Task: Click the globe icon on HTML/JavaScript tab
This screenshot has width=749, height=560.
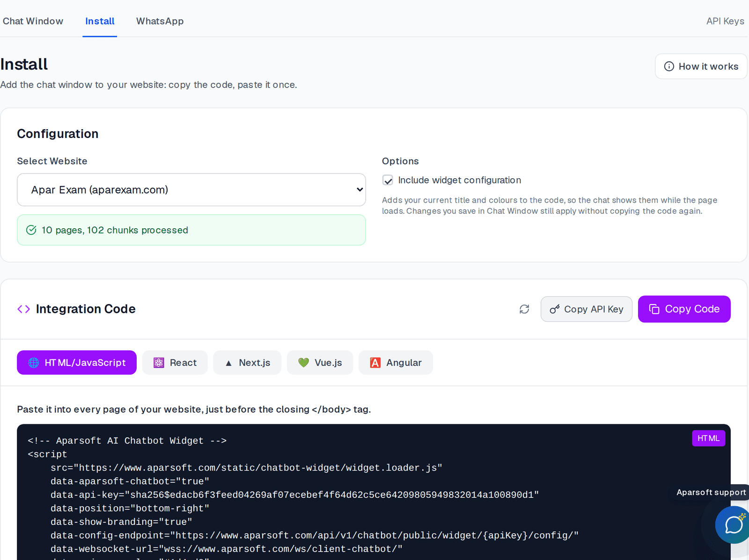Action: pyautogui.click(x=34, y=363)
